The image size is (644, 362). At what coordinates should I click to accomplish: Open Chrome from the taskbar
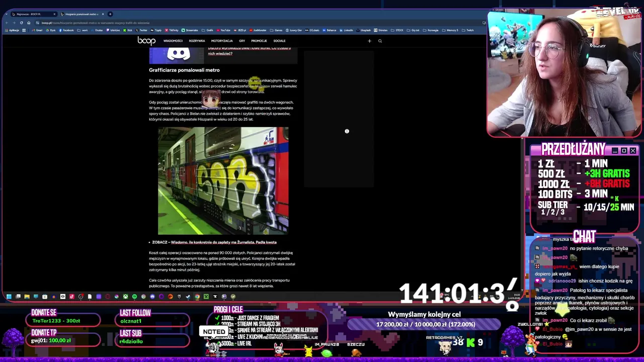coord(197,297)
